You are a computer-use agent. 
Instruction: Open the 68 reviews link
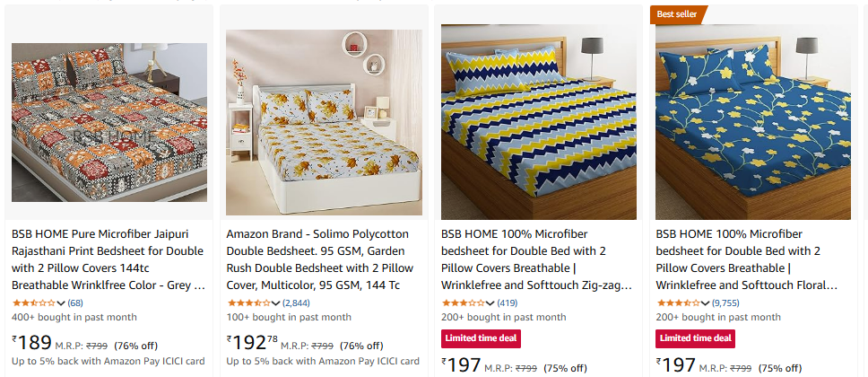pos(75,302)
